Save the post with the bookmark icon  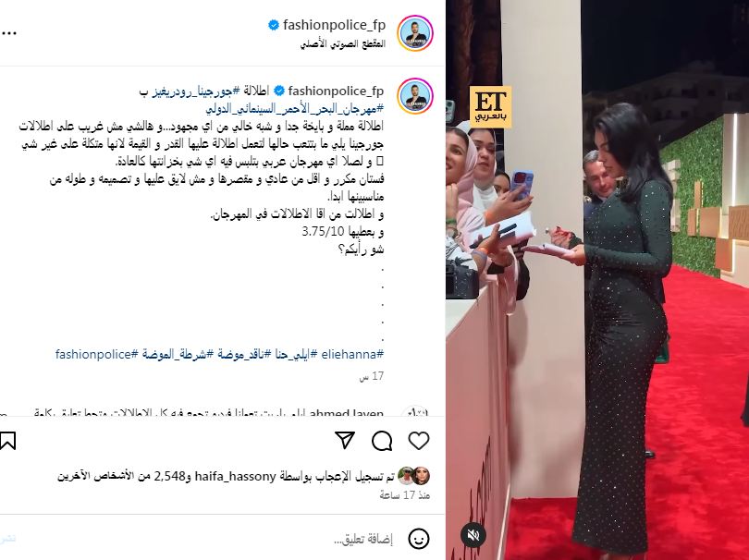7,441
